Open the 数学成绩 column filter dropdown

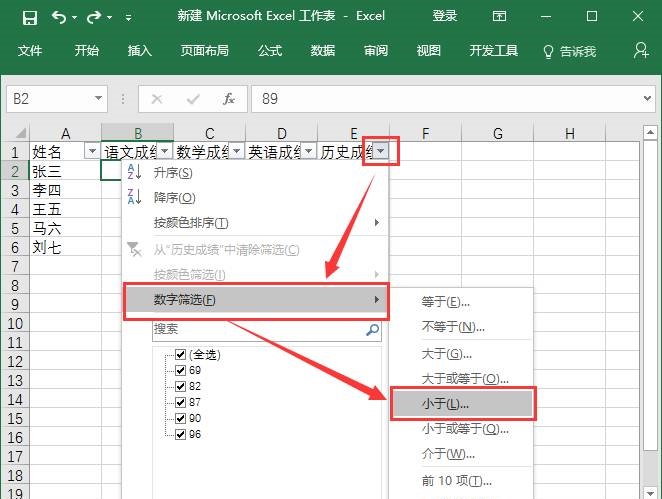point(236,151)
